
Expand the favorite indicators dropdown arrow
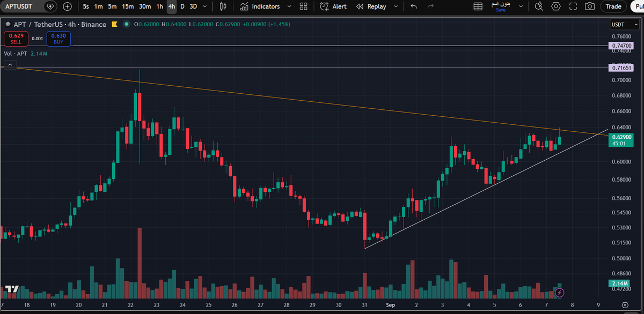(x=289, y=6)
